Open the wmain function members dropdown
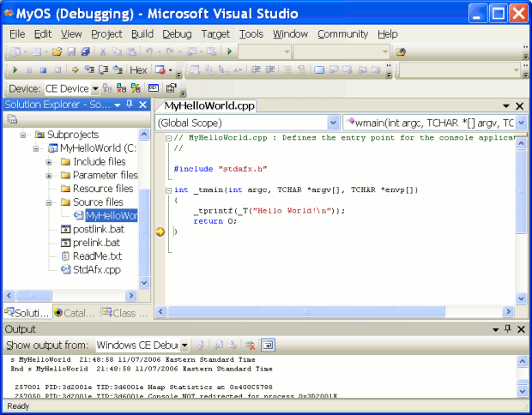This screenshot has height=415, width=532. [x=522, y=123]
